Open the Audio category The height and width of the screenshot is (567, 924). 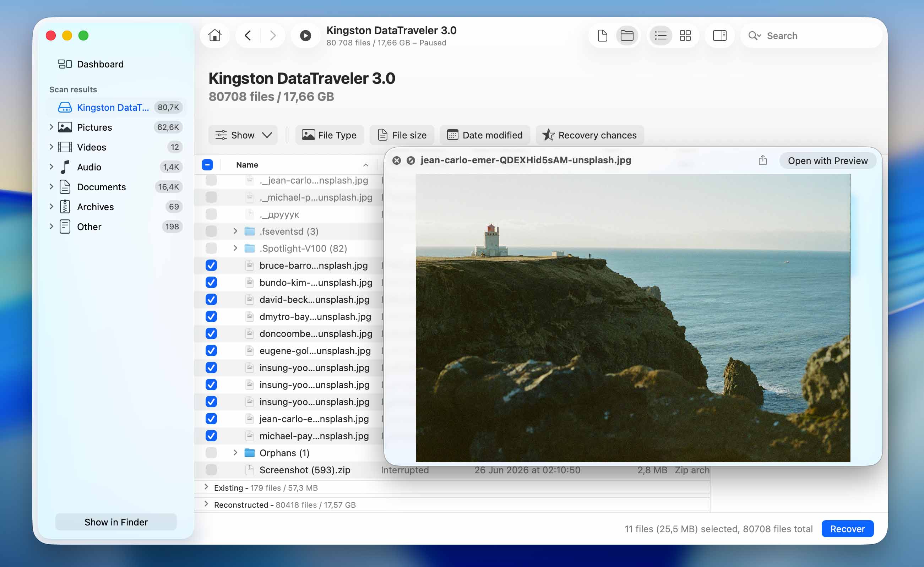(x=116, y=167)
